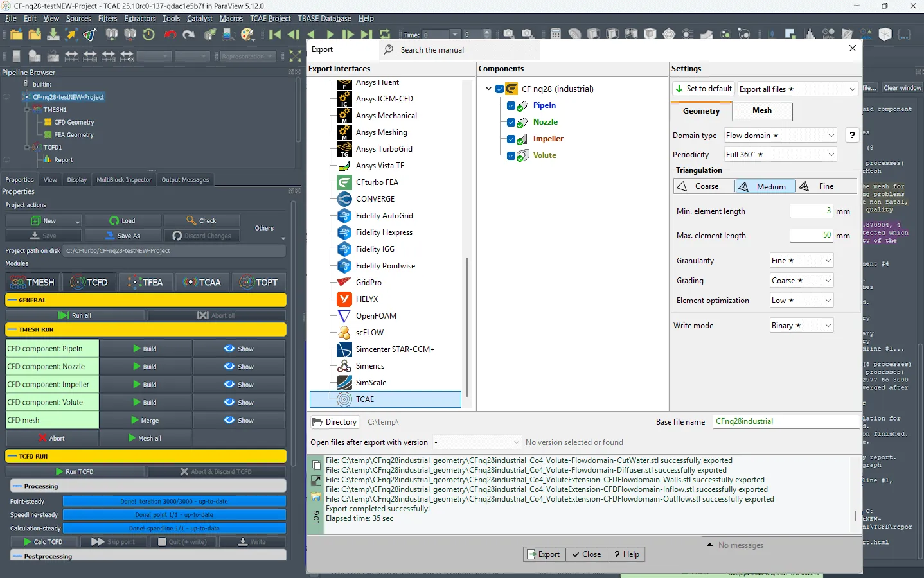The image size is (924, 578).
Task: Open the Write mode dropdown
Action: point(801,325)
